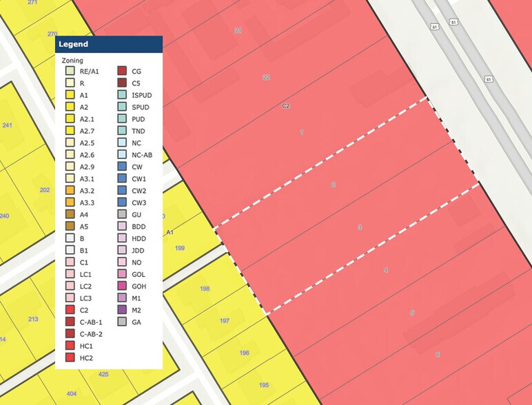
Task: Select yellow parcel 196
Action: point(244,353)
